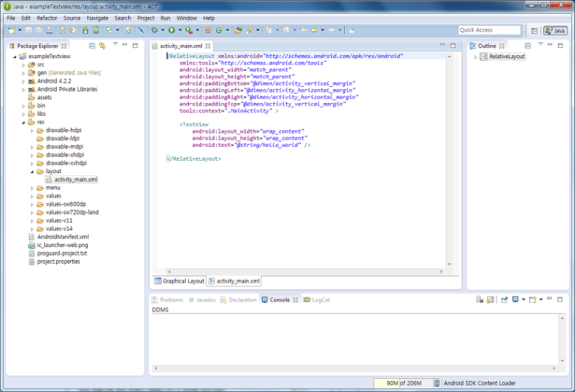Select Android 4.2.2 library node
This screenshot has width=575, height=392.
[50, 82]
